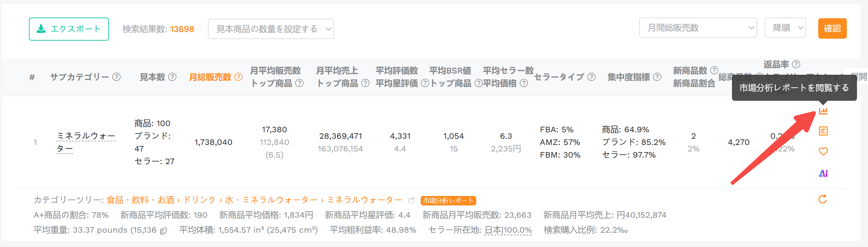Favorite the mineral water category with the heart icon
The height and width of the screenshot is (247, 868).
click(823, 151)
